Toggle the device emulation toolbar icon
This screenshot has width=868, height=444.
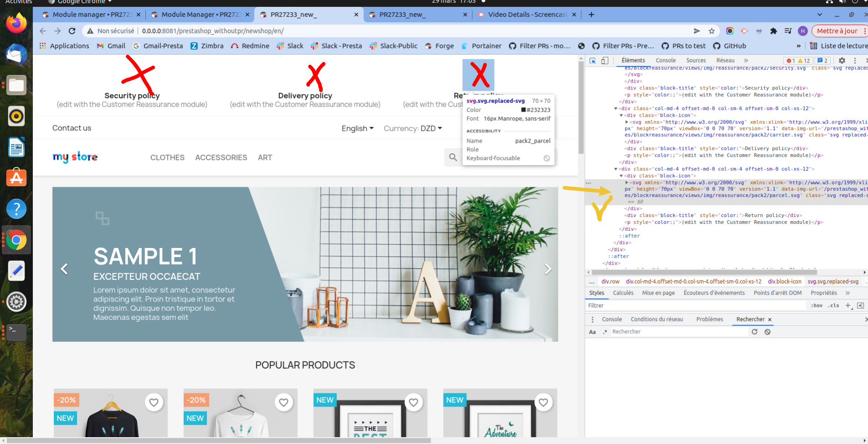pyautogui.click(x=605, y=60)
